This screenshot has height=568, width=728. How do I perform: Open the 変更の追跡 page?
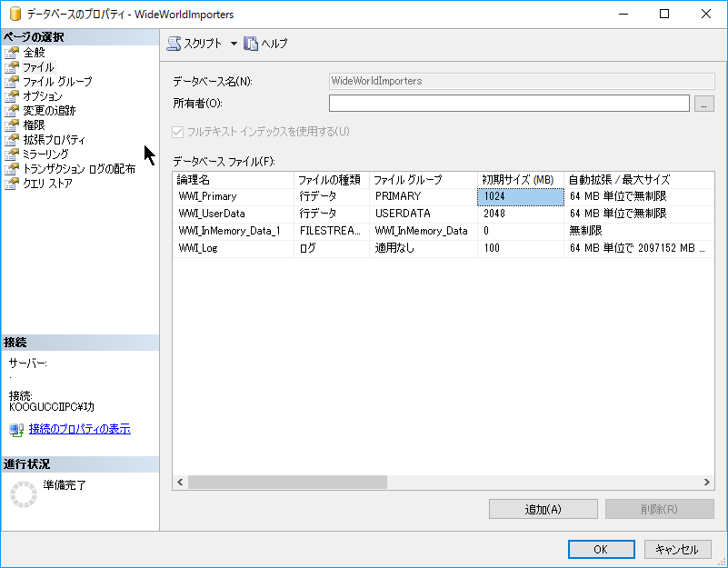click(49, 111)
